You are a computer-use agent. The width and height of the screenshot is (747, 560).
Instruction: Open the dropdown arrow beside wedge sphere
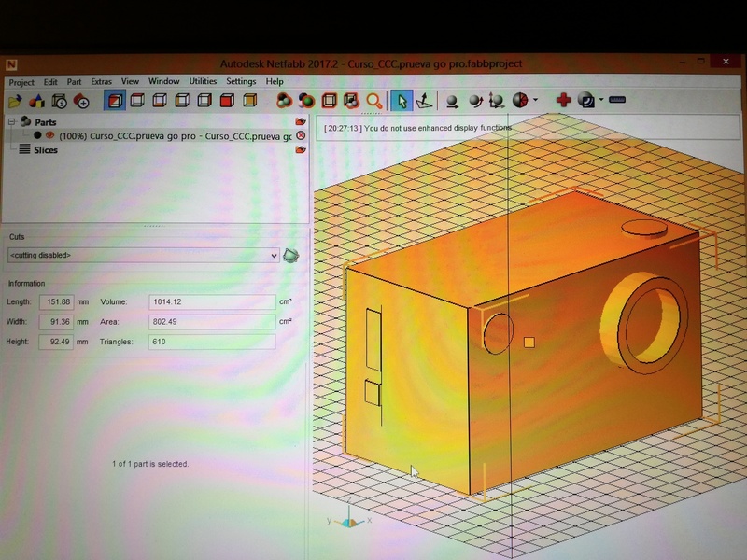coord(535,100)
